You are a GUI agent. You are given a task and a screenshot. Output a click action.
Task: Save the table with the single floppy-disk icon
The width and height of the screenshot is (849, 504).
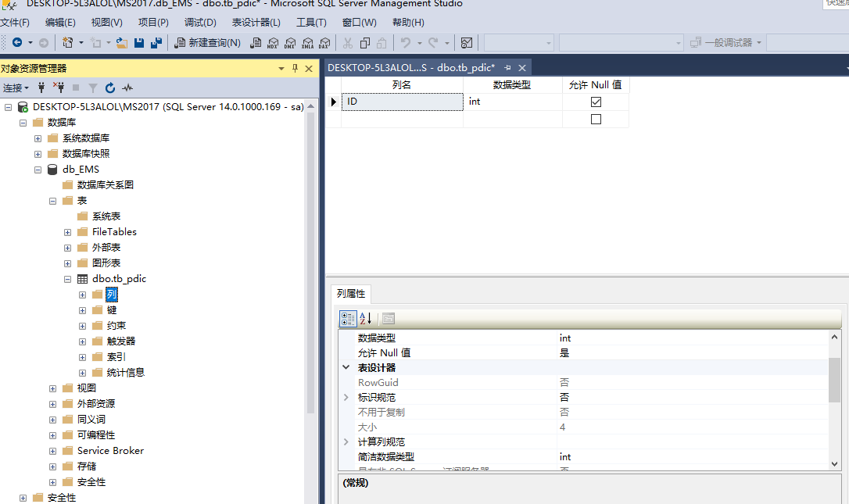pyautogui.click(x=139, y=43)
